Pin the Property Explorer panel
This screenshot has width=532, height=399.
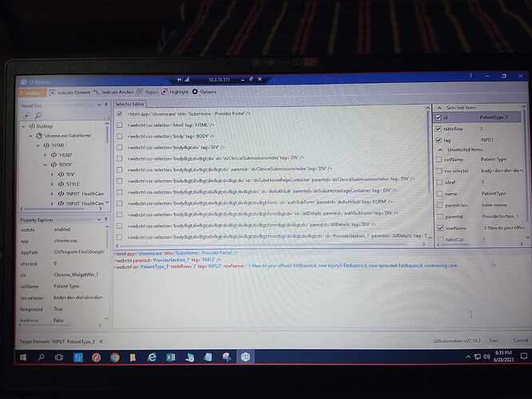(106, 219)
